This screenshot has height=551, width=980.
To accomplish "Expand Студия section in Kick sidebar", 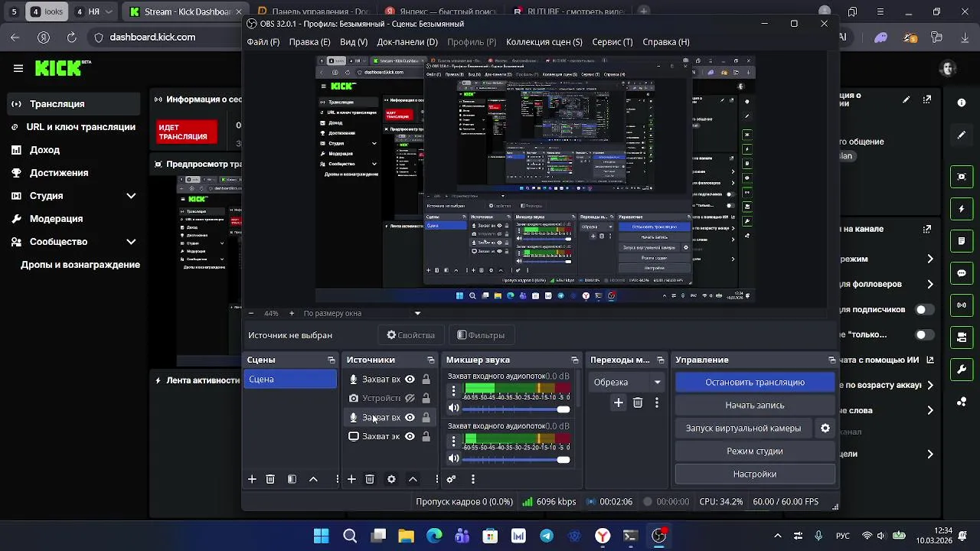I will point(131,196).
